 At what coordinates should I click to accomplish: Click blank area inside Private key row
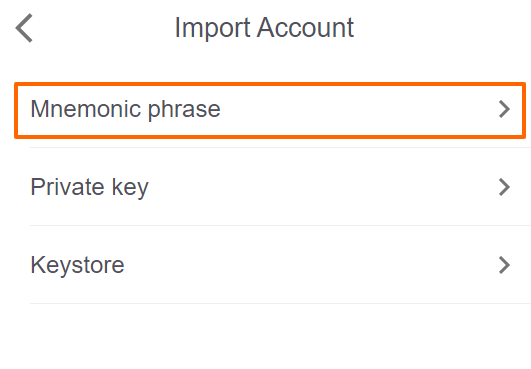[322, 187]
